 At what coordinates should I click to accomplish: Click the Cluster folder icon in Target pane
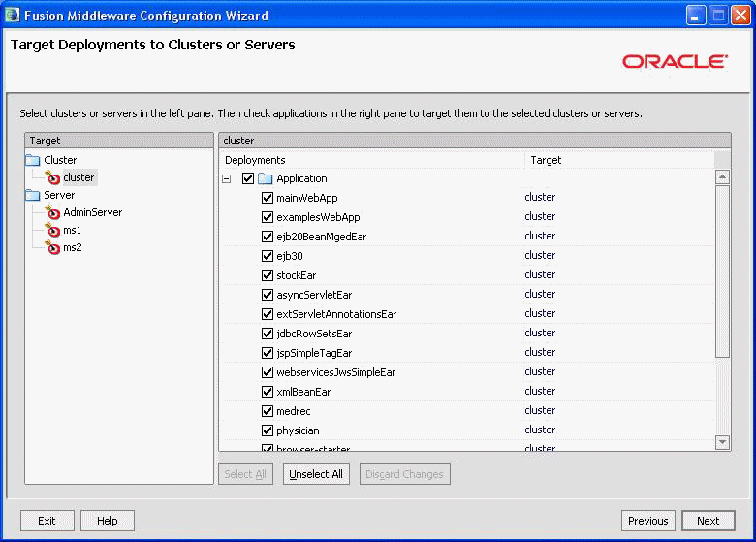click(x=33, y=160)
